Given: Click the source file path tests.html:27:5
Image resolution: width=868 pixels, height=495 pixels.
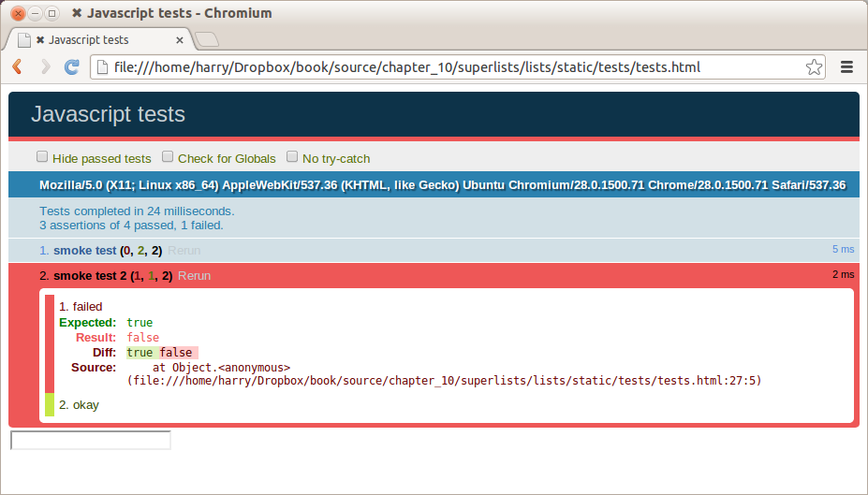Looking at the screenshot, I should coord(444,381).
